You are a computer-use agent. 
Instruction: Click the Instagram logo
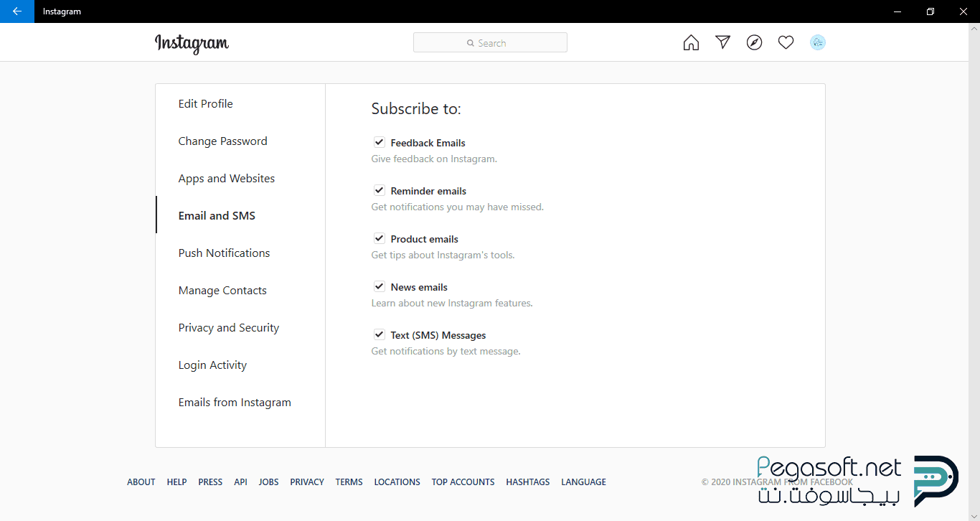coord(192,44)
